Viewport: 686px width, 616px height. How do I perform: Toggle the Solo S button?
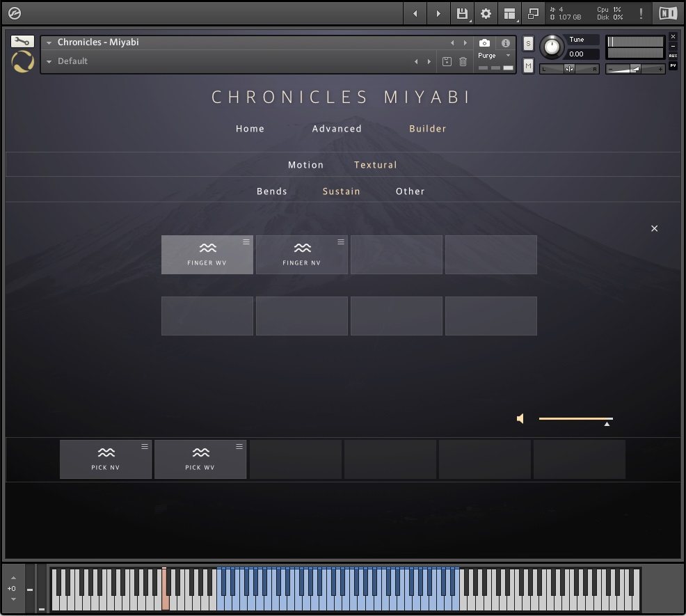point(528,43)
